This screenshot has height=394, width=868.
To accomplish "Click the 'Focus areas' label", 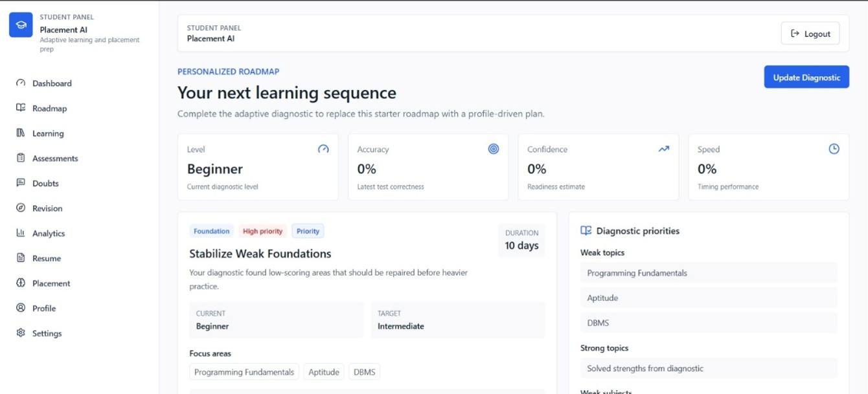I will [211, 353].
